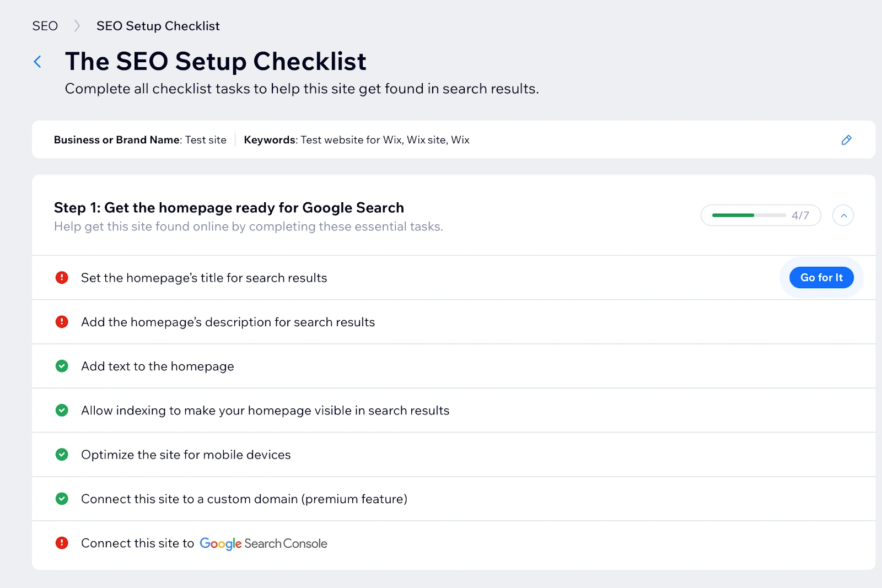
Task: Select Connect this site to Google Search Console
Action: [204, 543]
